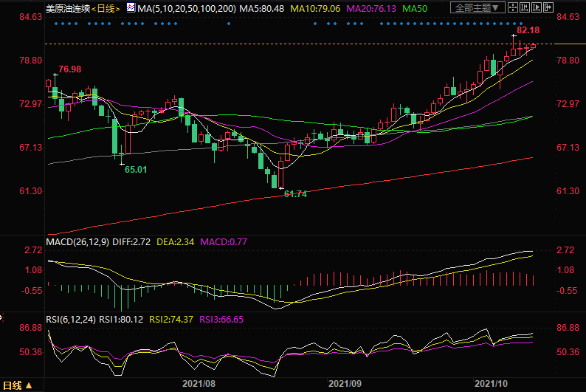Click the 2021/09 date label on timeline
586x392 pixels.
coord(345,384)
